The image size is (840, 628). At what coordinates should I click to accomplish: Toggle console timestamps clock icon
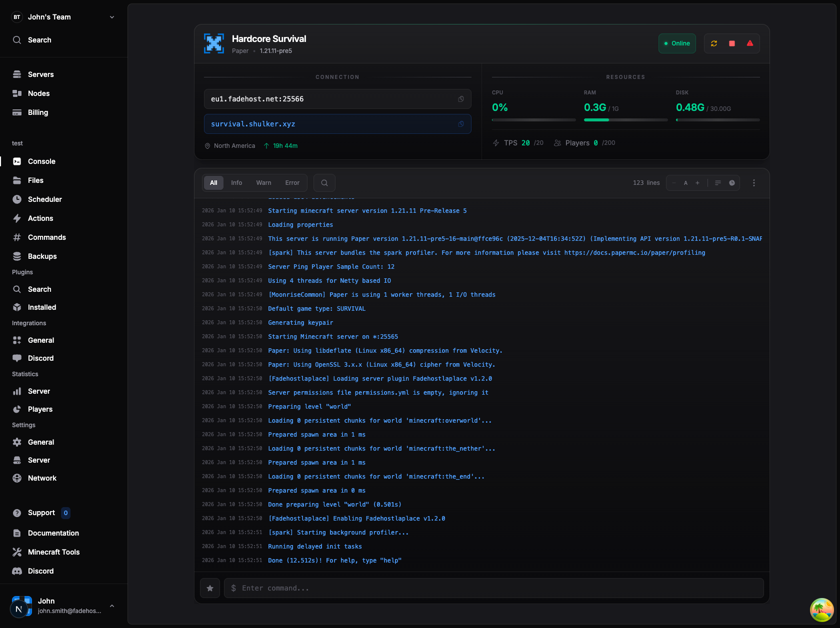pyautogui.click(x=732, y=183)
